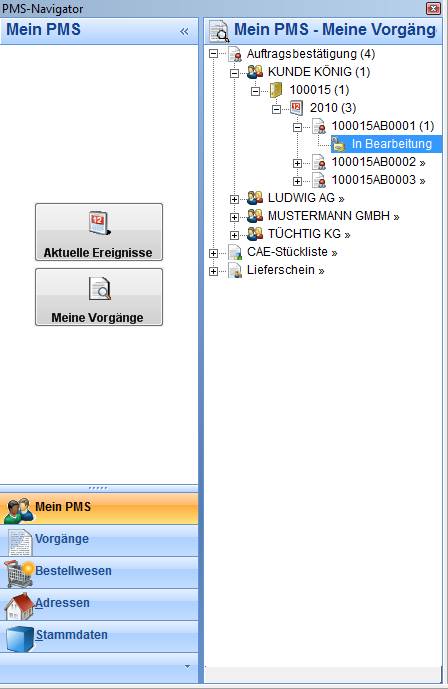Open Meine Vorgänge button
This screenshot has height=689, width=448.
point(99,297)
